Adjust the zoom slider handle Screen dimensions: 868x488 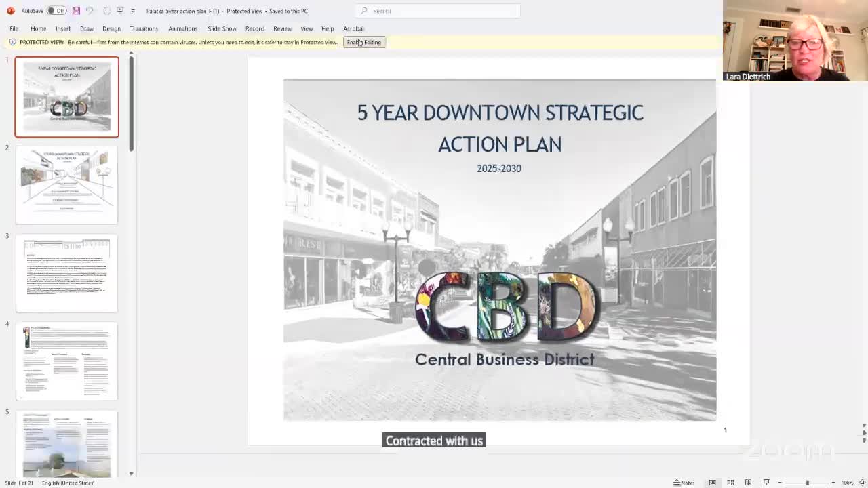[807, 483]
